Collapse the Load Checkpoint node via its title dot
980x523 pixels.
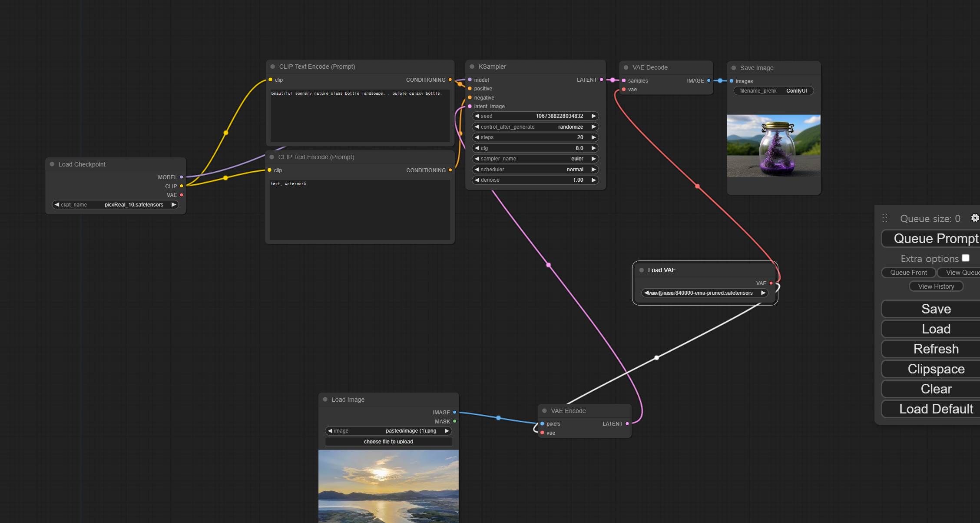tap(52, 164)
